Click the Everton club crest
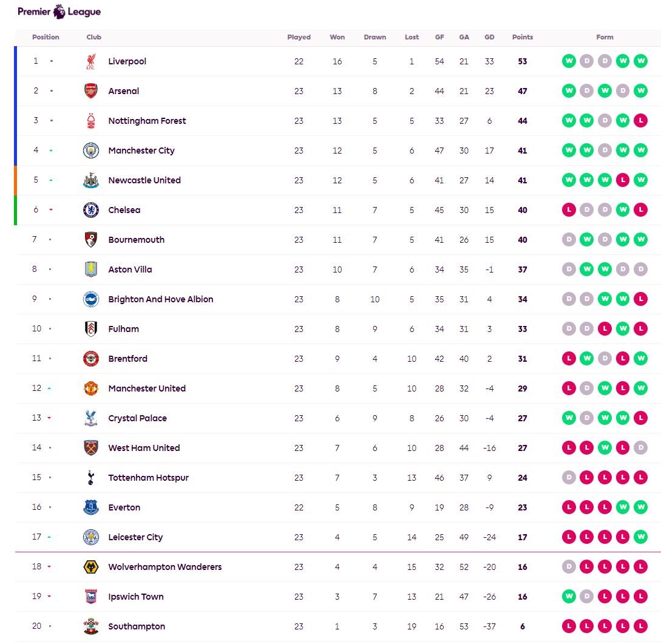 pos(91,507)
